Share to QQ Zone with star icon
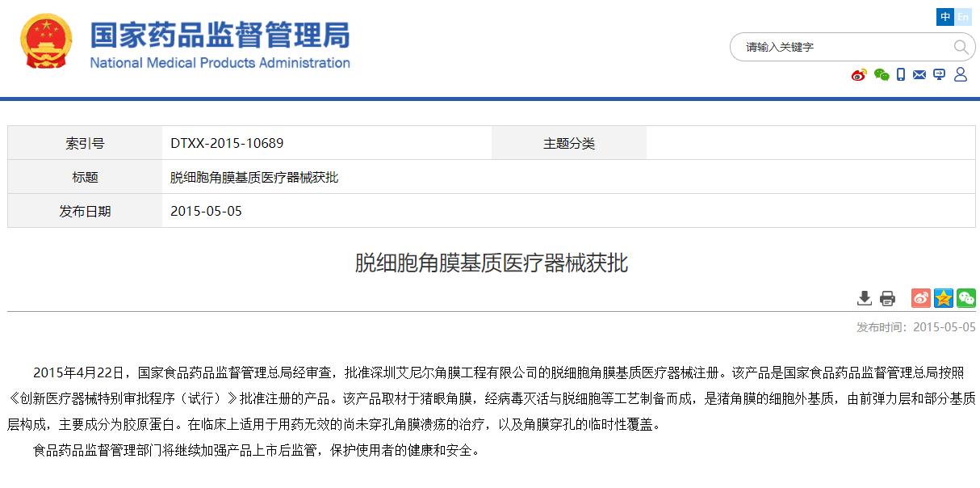The height and width of the screenshot is (488, 980). [944, 298]
